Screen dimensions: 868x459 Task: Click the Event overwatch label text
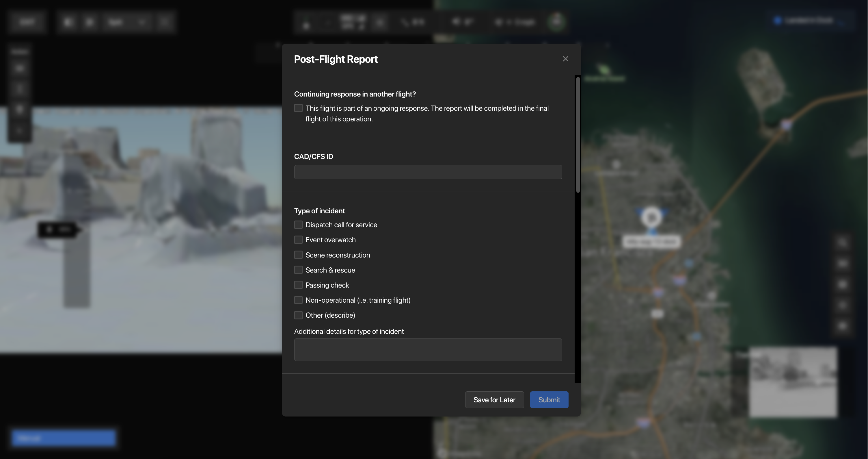click(331, 240)
